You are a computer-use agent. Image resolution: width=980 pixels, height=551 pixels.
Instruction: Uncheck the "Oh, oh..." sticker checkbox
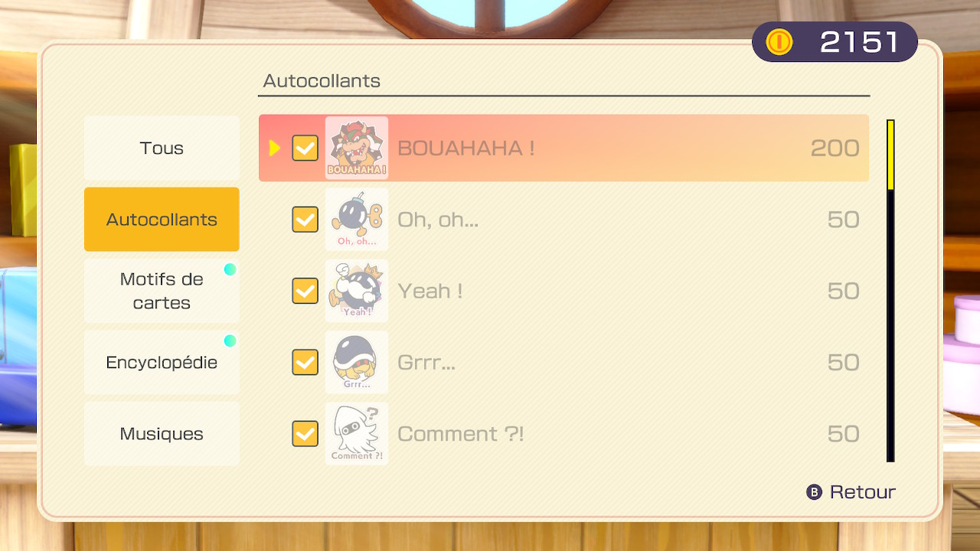(305, 220)
